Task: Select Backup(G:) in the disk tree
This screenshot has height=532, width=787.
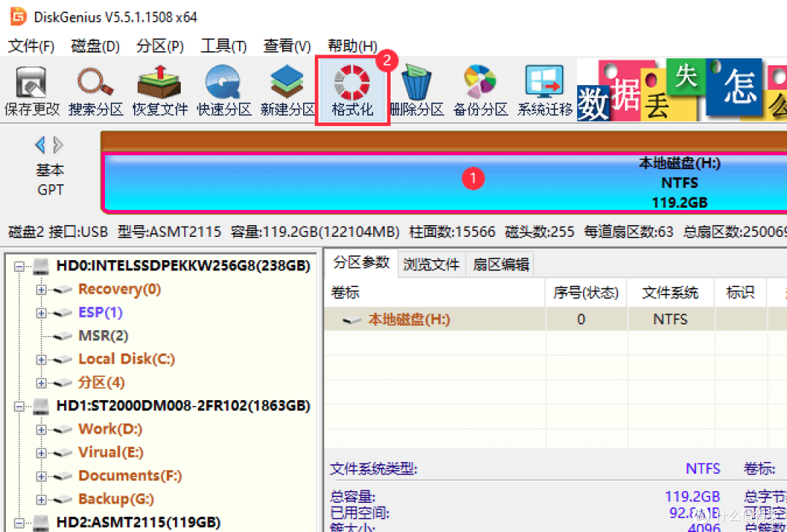Action: [116, 499]
